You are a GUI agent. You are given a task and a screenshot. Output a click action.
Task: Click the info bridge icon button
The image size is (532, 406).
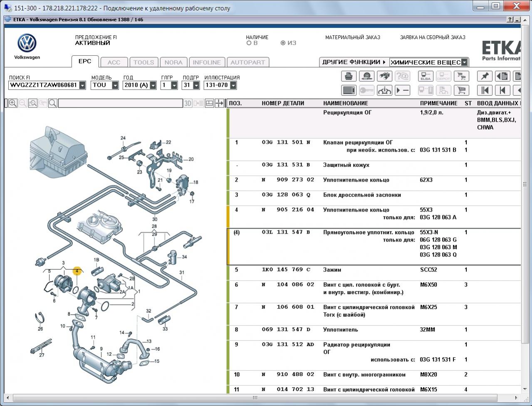click(384, 90)
